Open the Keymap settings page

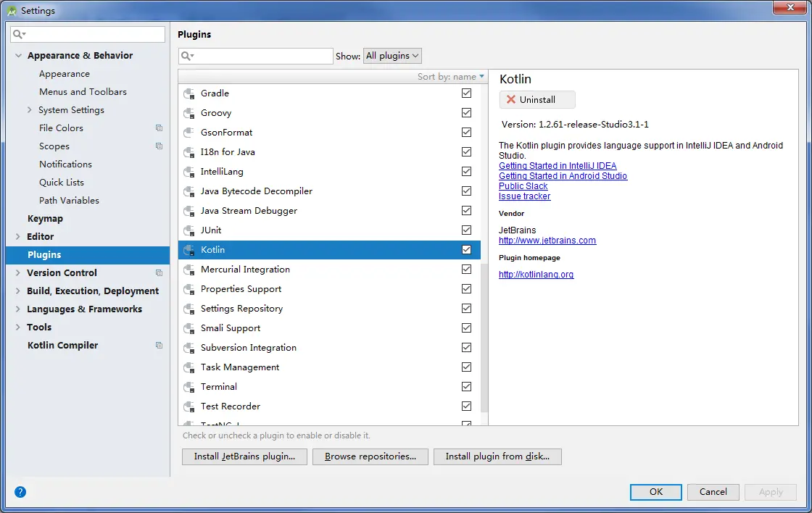point(45,218)
